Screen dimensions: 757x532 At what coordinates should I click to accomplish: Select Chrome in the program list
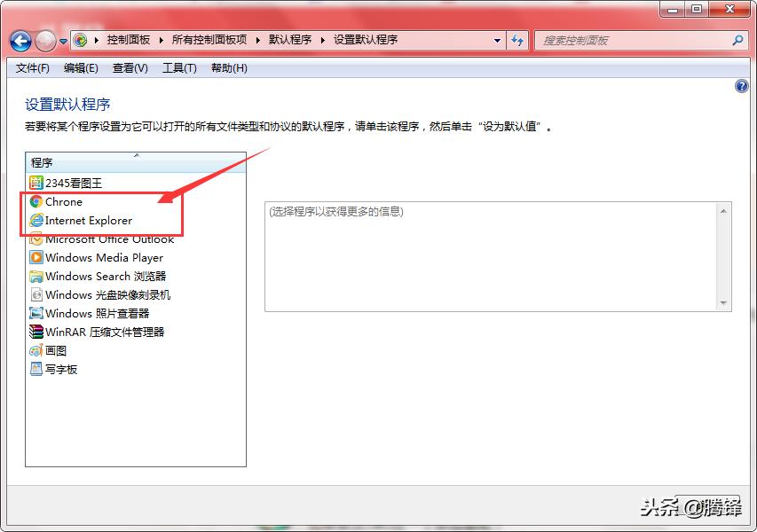(x=61, y=201)
